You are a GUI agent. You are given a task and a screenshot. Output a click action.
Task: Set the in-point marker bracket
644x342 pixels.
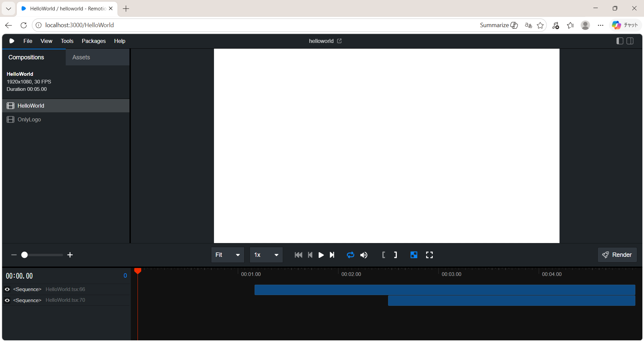(384, 255)
